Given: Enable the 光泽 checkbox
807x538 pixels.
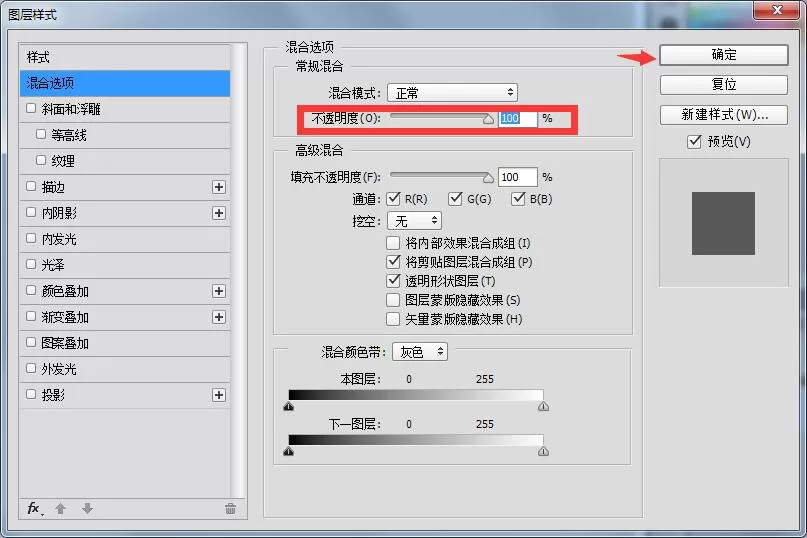Looking at the screenshot, I should coord(31,264).
